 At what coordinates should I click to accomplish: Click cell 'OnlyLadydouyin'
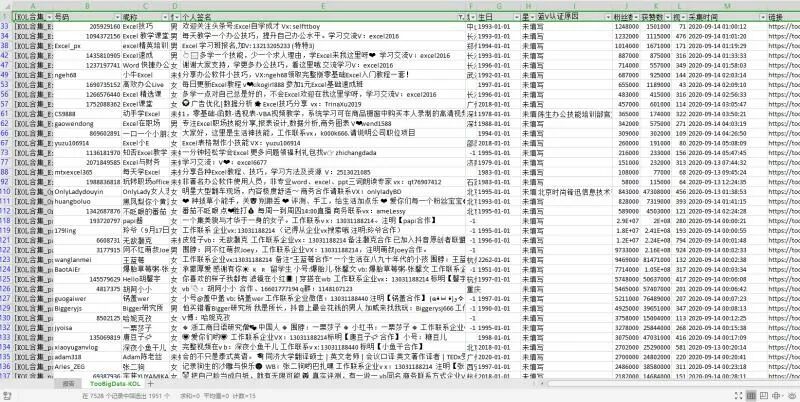[x=87, y=192]
